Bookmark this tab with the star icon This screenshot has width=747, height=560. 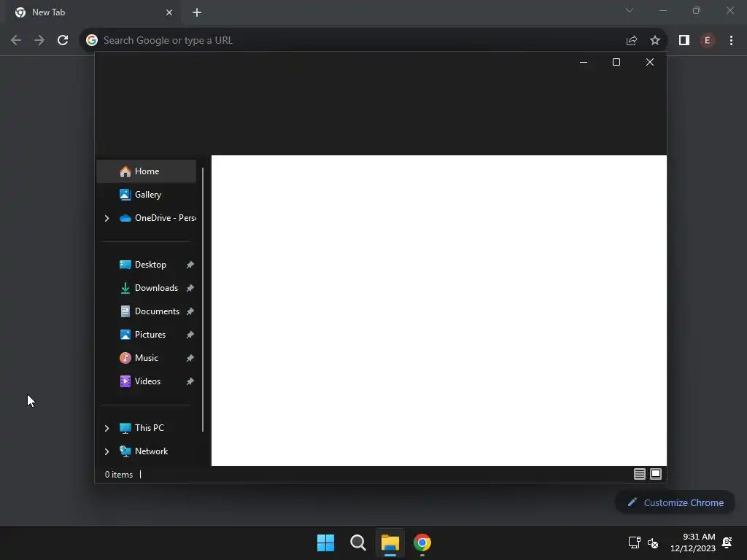coord(655,41)
